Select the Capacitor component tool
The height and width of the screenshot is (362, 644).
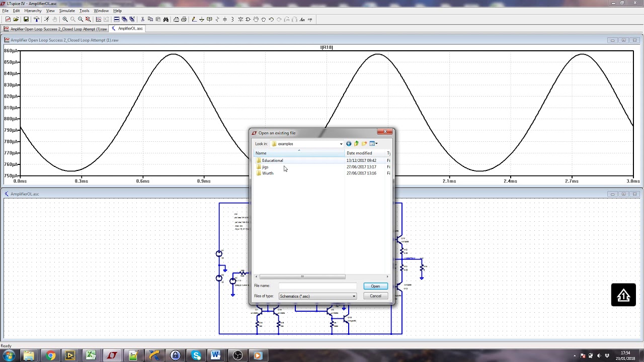225,20
